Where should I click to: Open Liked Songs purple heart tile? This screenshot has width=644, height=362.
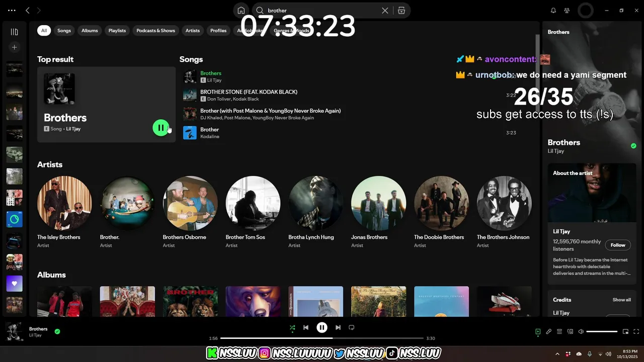tap(14, 284)
